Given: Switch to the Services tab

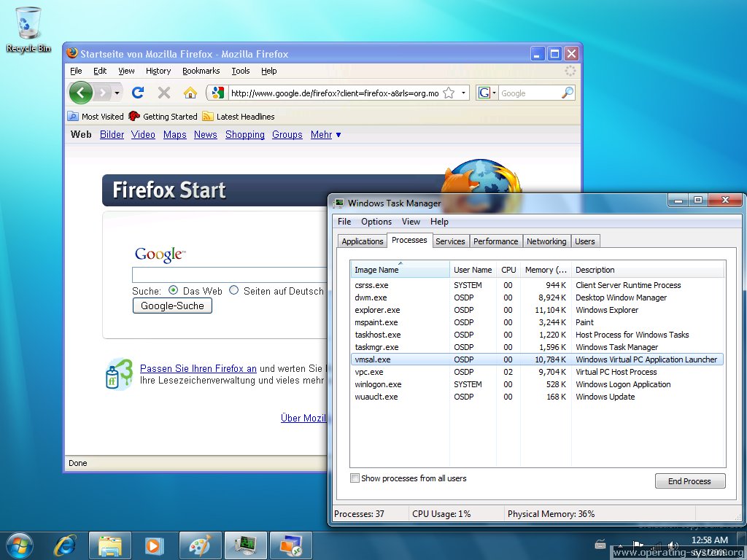Looking at the screenshot, I should pos(449,241).
